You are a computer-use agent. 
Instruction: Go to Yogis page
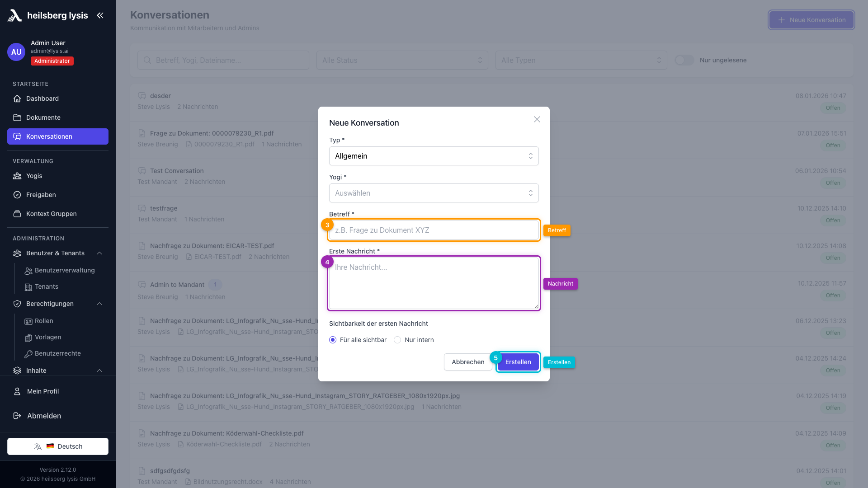pos(58,176)
